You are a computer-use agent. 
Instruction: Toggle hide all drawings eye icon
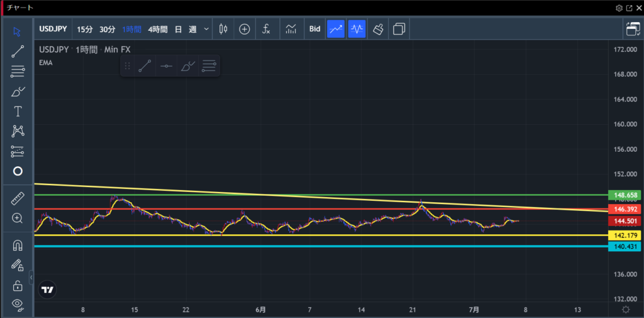coord(17,304)
